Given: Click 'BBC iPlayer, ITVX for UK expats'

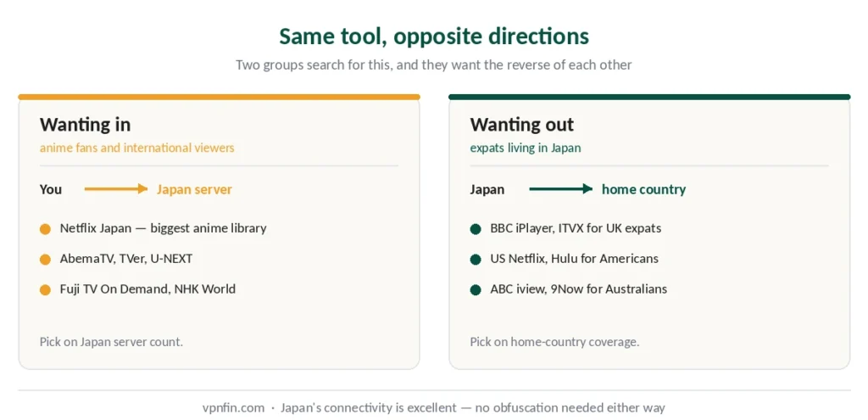Looking at the screenshot, I should click(576, 227).
